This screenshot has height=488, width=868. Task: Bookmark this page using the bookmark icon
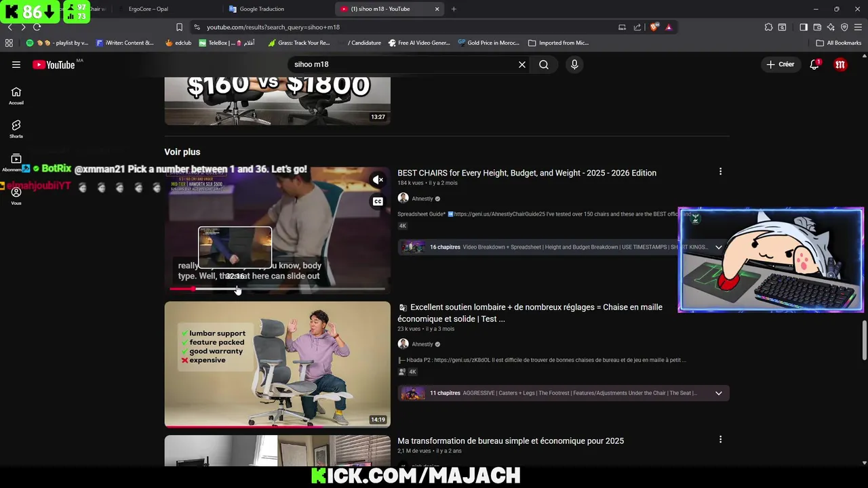[179, 27]
